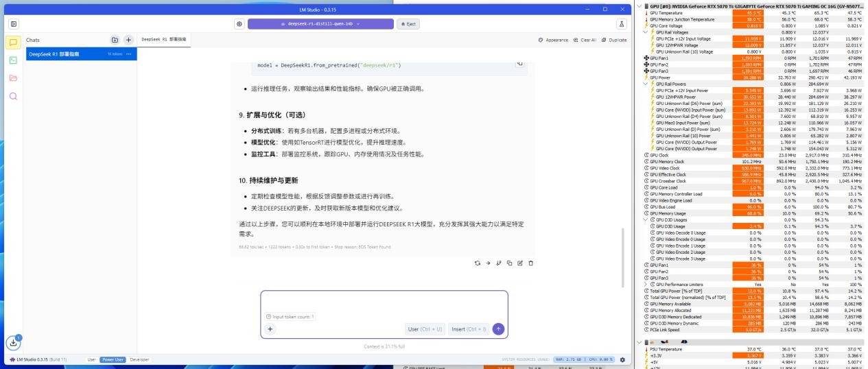Open the Discover search icon in sidebar
Screen dimensions: 868x369
pos(13,96)
